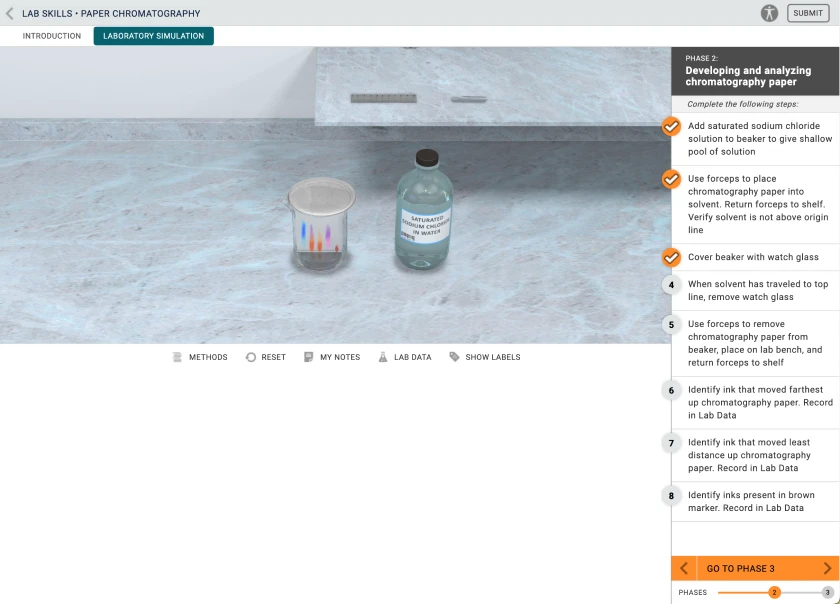
Task: Toggle Show Labels tag icon
Action: click(455, 357)
